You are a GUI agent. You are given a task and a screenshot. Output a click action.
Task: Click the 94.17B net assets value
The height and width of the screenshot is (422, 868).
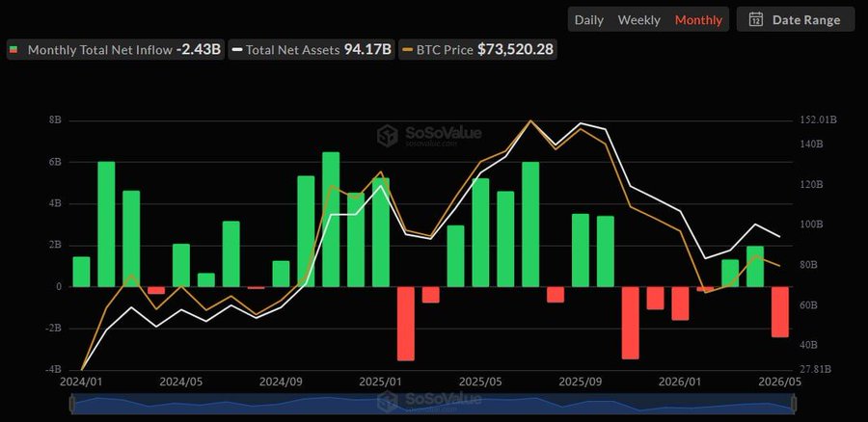click(x=367, y=50)
